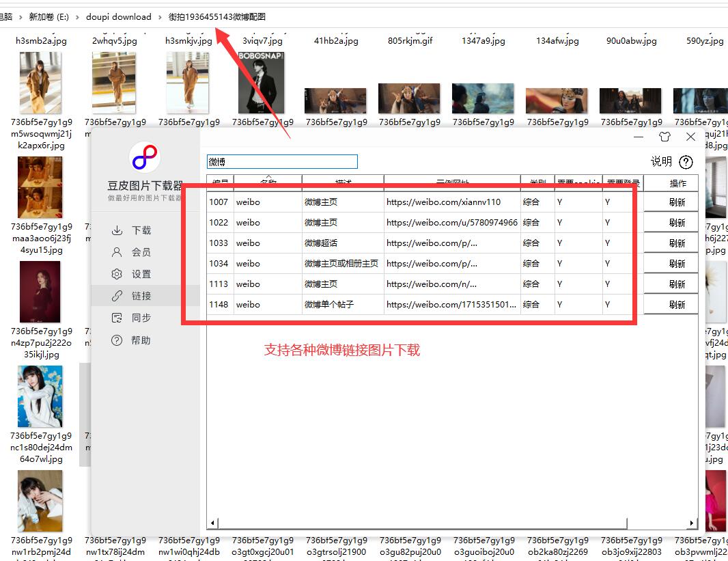Click row number 1113 cell
Image resolution: width=728 pixels, height=561 pixels.
coord(219,284)
